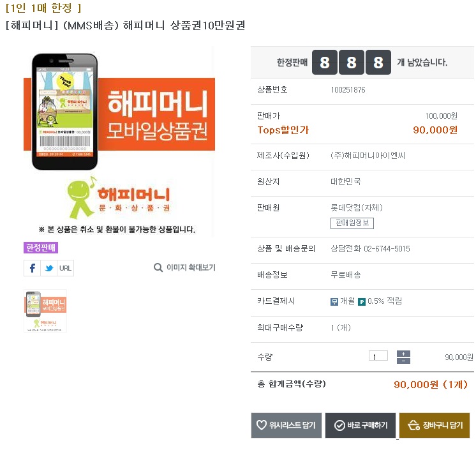Viewport: 476px width, 450px height.
Task: Open 이미지 확대보기 enlarged image view
Action: click(184, 267)
